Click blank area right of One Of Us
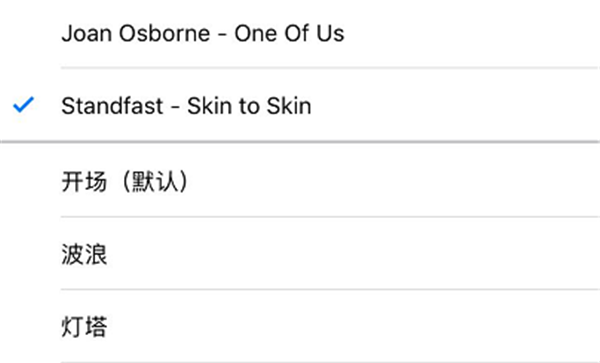Image resolution: width=600 pixels, height=363 pixels. [471, 34]
